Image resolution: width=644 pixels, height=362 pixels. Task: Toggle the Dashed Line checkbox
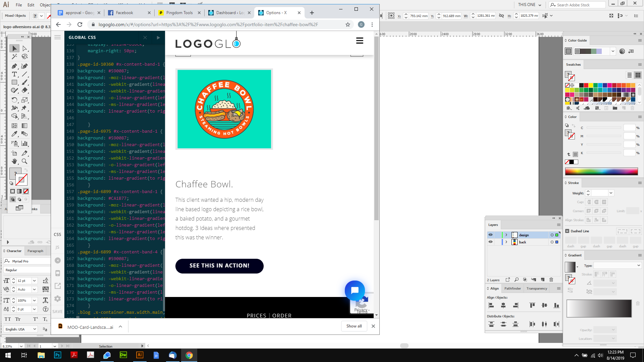point(567,231)
